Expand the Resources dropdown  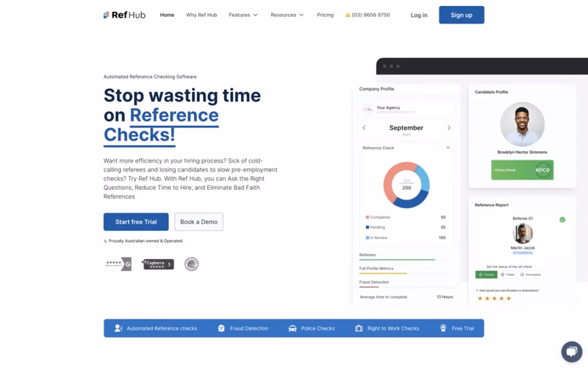point(287,15)
